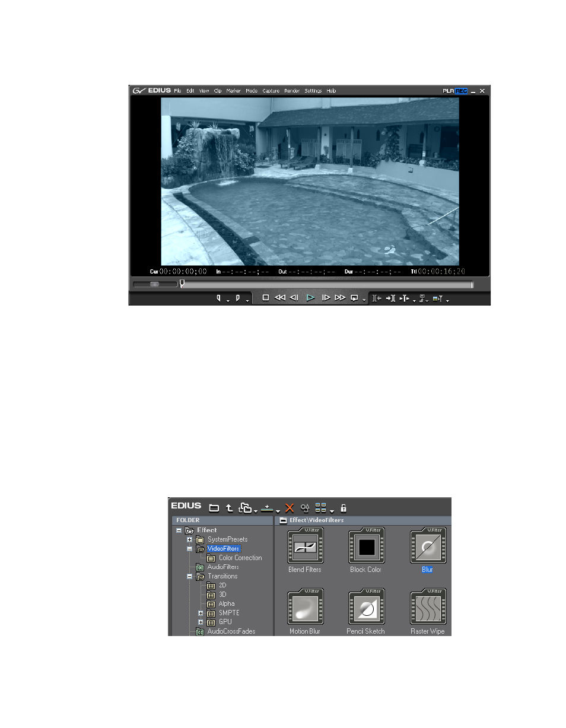Expand the SystemPresets folder
The width and height of the screenshot is (566, 728).
[189, 540]
